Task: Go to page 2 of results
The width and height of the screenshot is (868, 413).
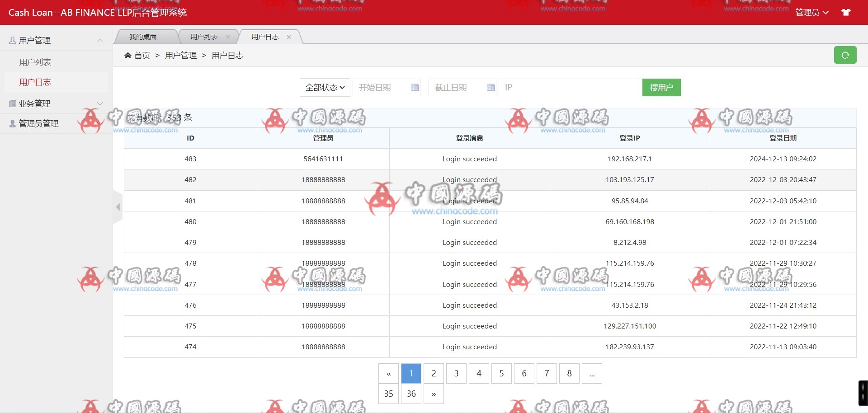Action: (x=434, y=374)
